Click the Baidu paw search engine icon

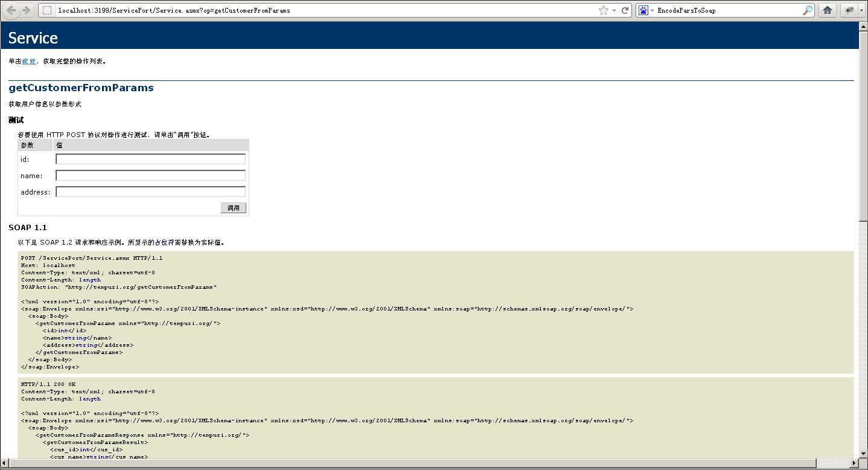coord(643,10)
